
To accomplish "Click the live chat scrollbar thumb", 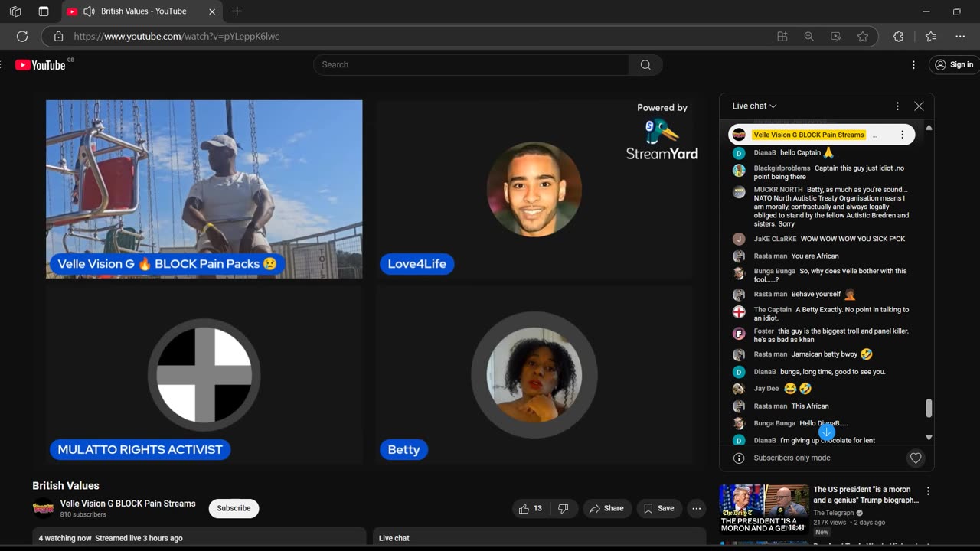I will click(929, 408).
